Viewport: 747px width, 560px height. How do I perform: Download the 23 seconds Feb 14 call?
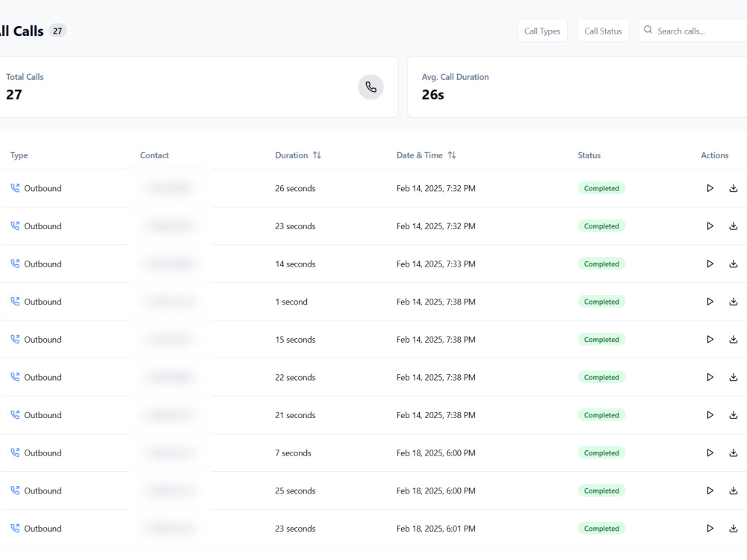tap(734, 225)
